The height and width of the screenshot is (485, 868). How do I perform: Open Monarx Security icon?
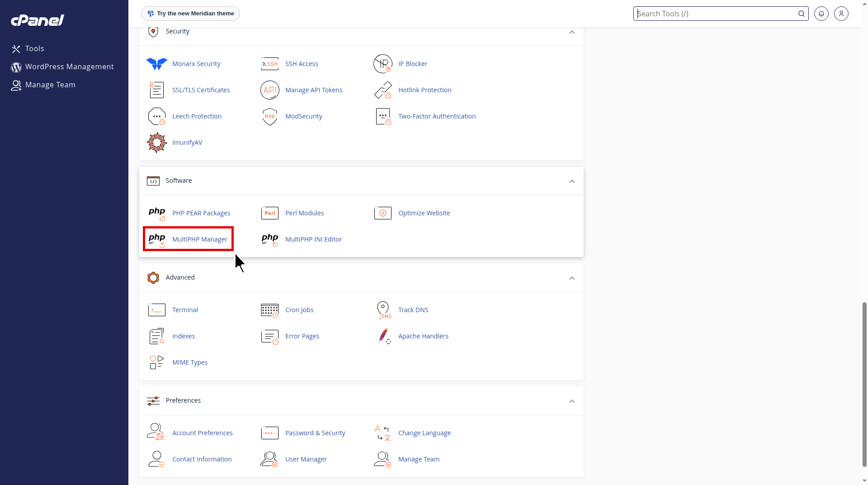(x=157, y=64)
